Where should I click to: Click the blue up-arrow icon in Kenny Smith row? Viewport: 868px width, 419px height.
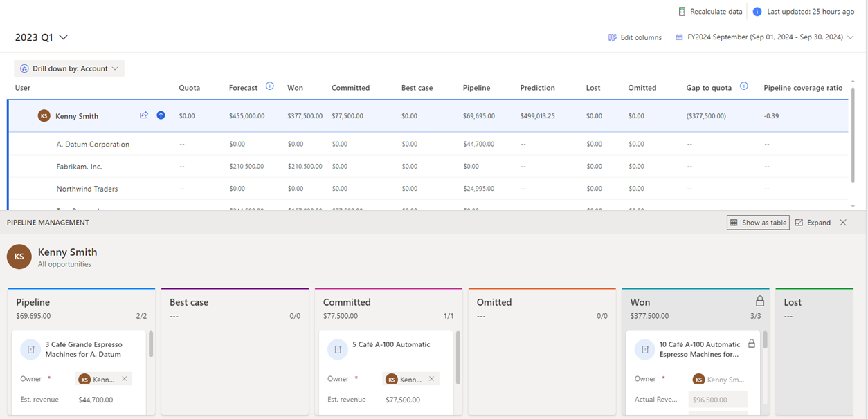[x=161, y=115]
